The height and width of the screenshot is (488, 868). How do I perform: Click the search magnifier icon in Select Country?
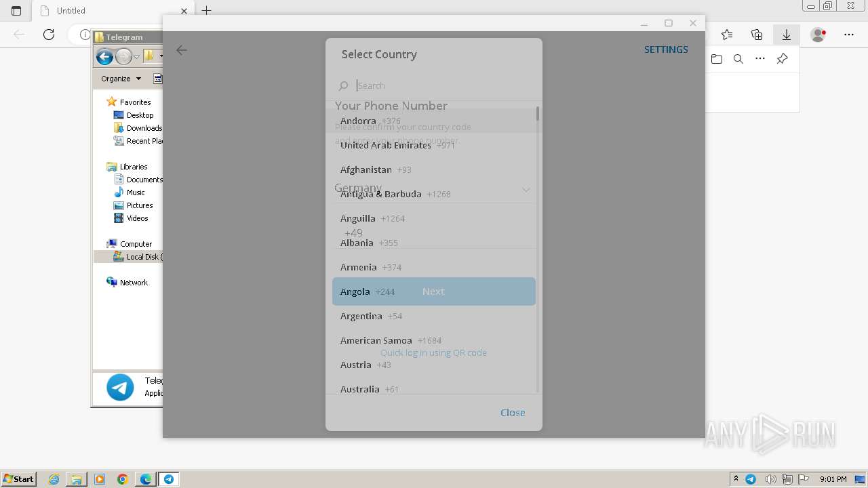tap(343, 85)
